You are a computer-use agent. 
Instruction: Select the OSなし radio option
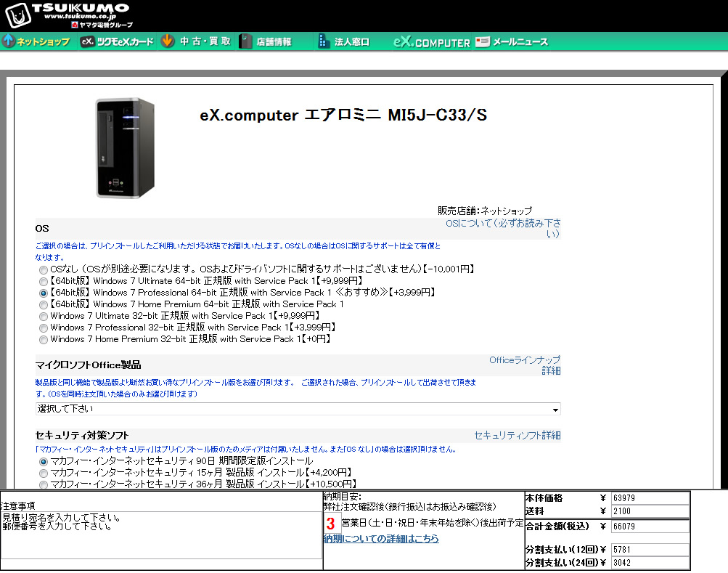(x=43, y=270)
